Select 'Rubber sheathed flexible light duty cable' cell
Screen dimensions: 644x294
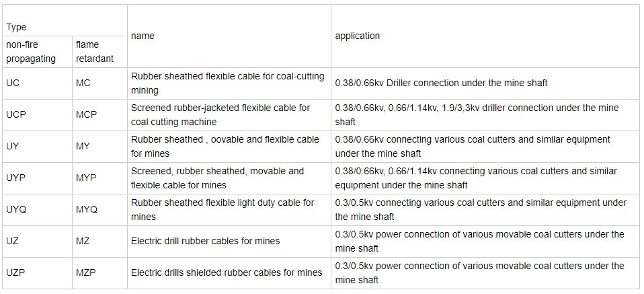(229, 210)
